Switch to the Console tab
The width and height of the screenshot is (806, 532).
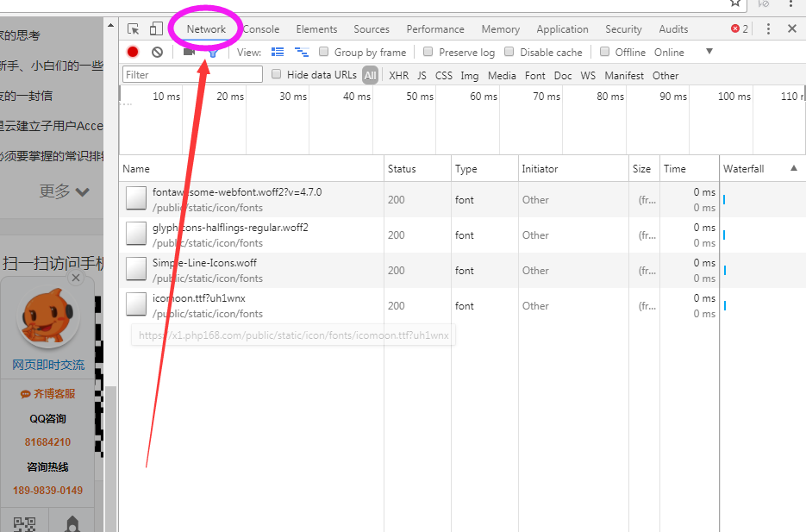tap(261, 29)
